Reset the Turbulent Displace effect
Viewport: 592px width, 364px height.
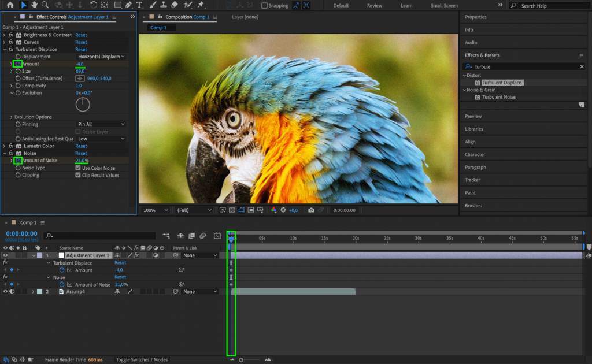(x=80, y=49)
